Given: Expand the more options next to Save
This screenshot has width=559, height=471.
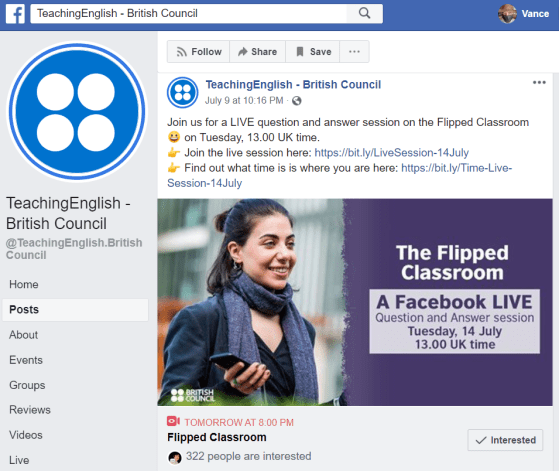Looking at the screenshot, I should 354,52.
